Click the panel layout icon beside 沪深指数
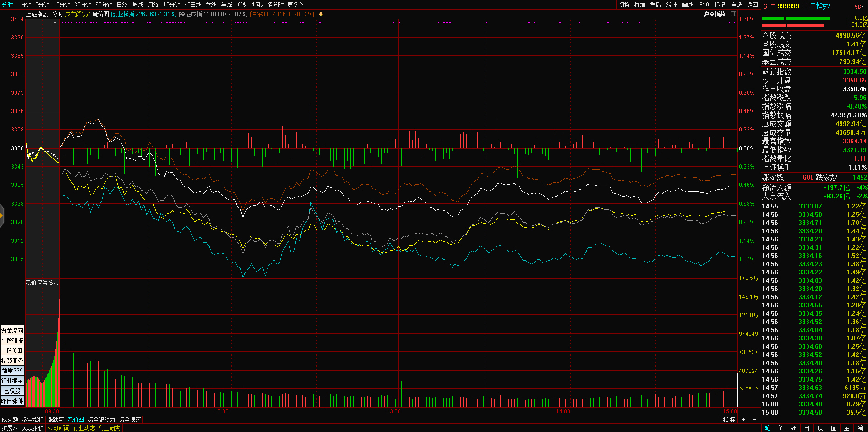Image resolution: width=868 pixels, height=432 pixels. 733,14
